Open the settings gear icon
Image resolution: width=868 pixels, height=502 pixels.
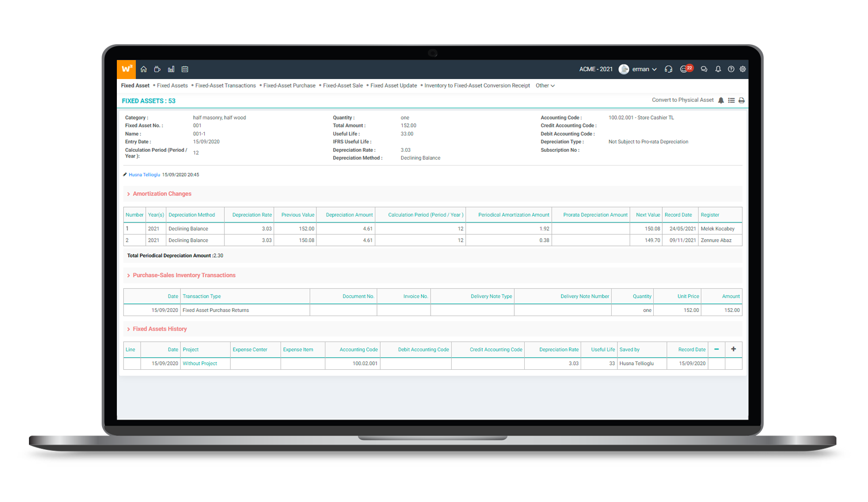(x=743, y=69)
